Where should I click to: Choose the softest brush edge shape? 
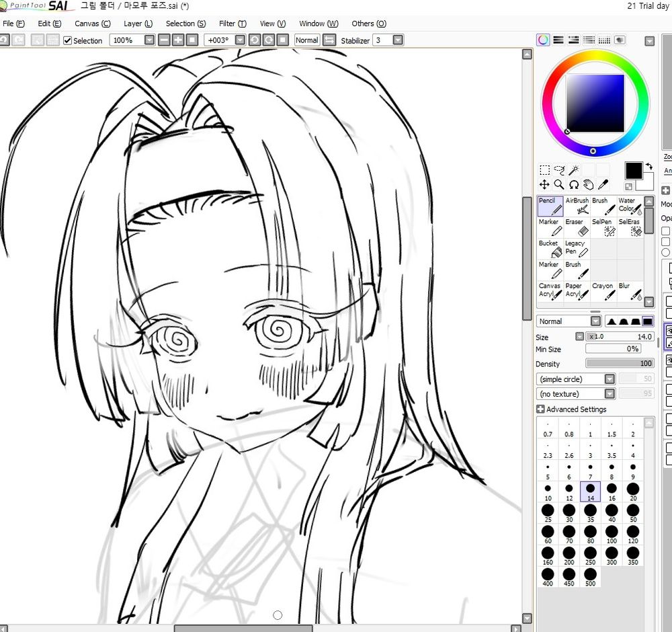pos(612,321)
